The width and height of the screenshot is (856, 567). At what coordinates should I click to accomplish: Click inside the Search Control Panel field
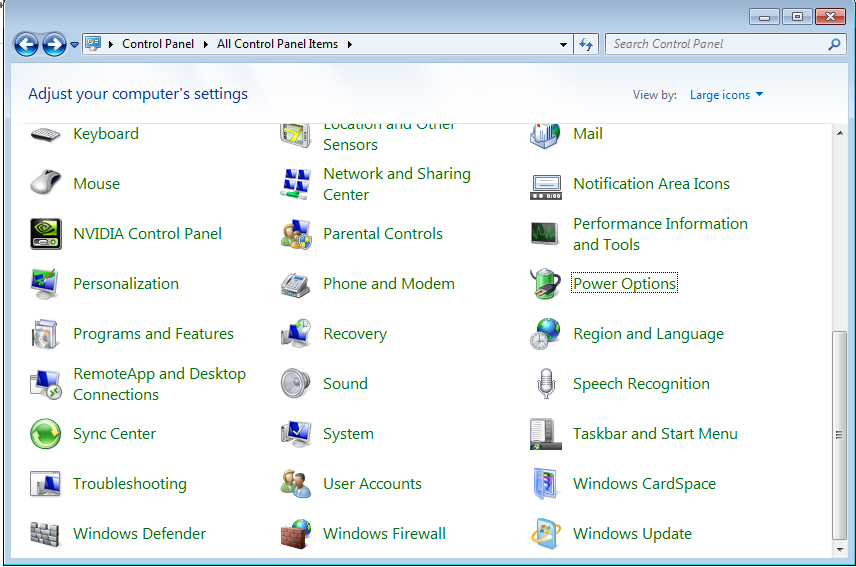tap(715, 44)
